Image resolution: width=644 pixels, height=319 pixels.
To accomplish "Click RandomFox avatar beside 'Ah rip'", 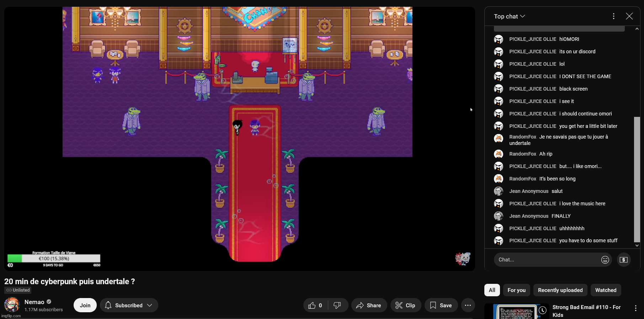I will (x=499, y=154).
